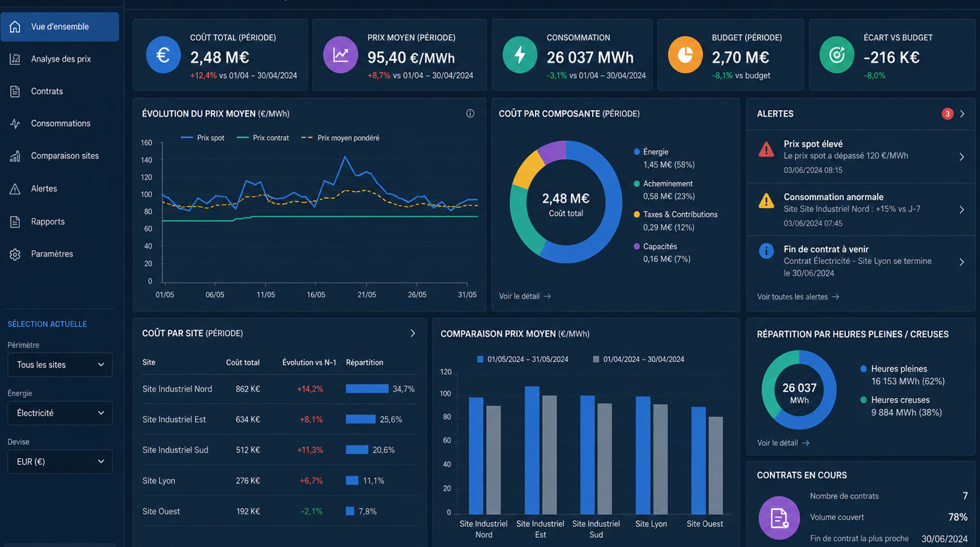Viewport: 980px width, 547px height.
Task: Click the purple contract icon in Contrats en cours
Action: (x=779, y=518)
